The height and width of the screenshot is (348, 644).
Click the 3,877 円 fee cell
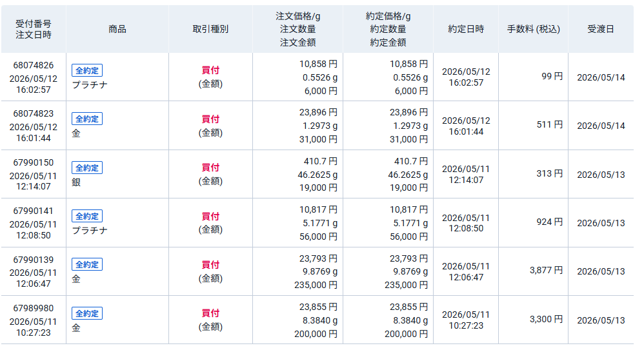coord(546,270)
